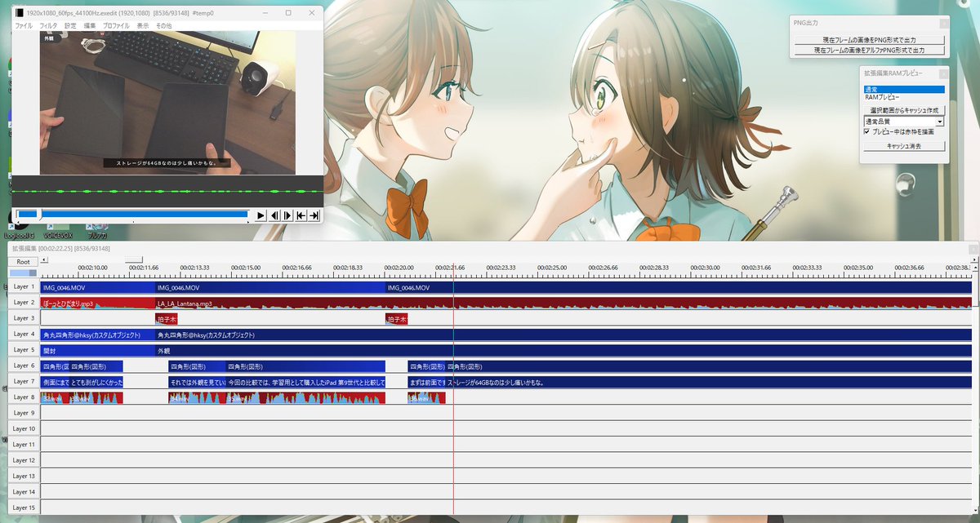Open the 編集 menu

click(90, 26)
